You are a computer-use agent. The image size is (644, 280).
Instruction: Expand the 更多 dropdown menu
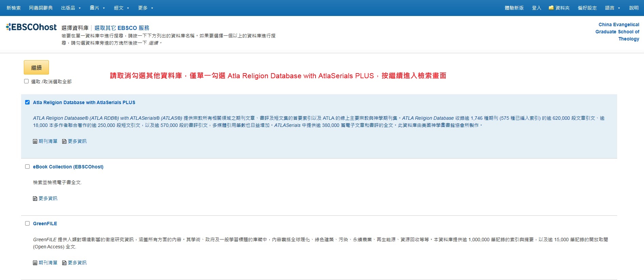point(146,8)
